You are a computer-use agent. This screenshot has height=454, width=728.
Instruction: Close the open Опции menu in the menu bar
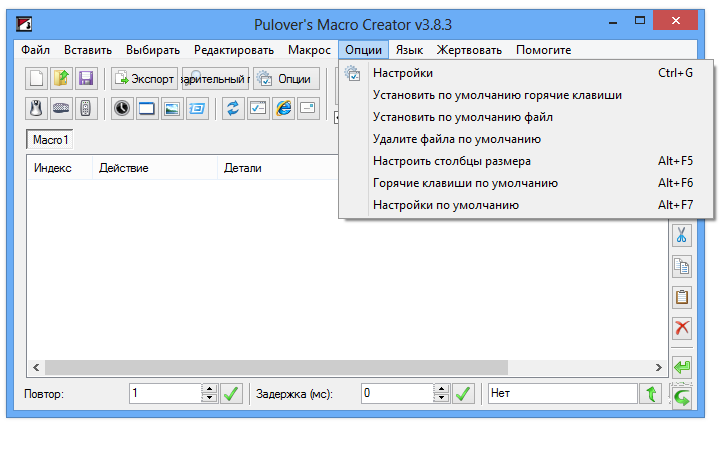(364, 50)
